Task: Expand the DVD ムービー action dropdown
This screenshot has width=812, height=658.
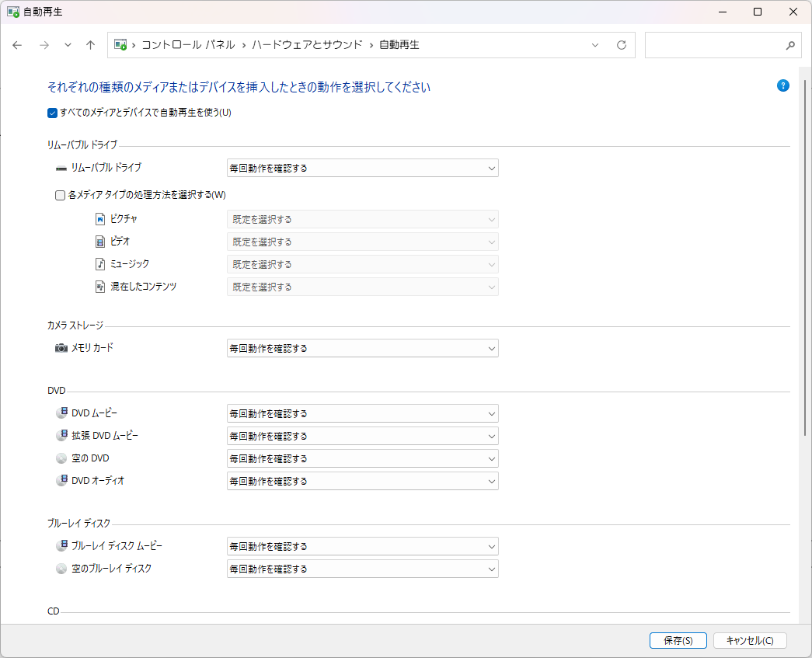Action: [x=362, y=413]
